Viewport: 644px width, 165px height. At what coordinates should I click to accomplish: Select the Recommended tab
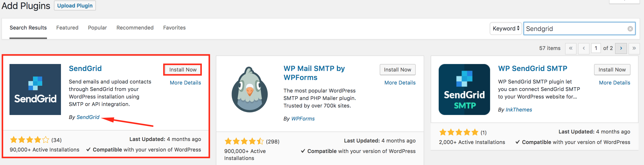pyautogui.click(x=135, y=28)
